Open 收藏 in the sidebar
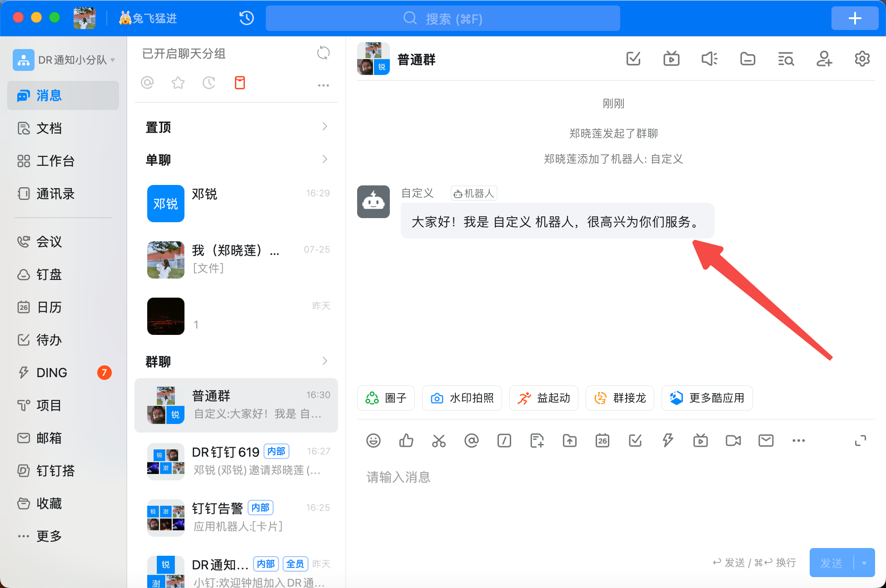886x588 pixels. coord(63,503)
